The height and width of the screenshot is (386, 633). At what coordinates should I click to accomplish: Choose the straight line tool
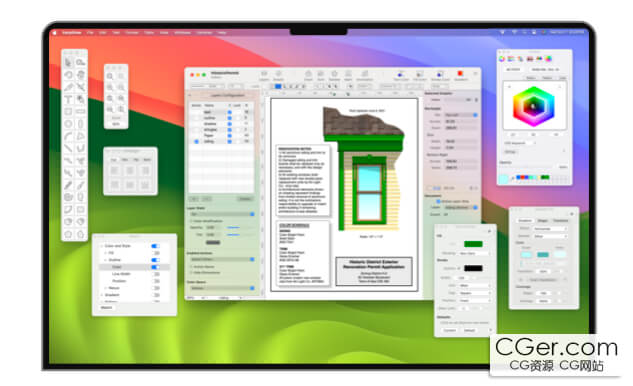coord(68,148)
